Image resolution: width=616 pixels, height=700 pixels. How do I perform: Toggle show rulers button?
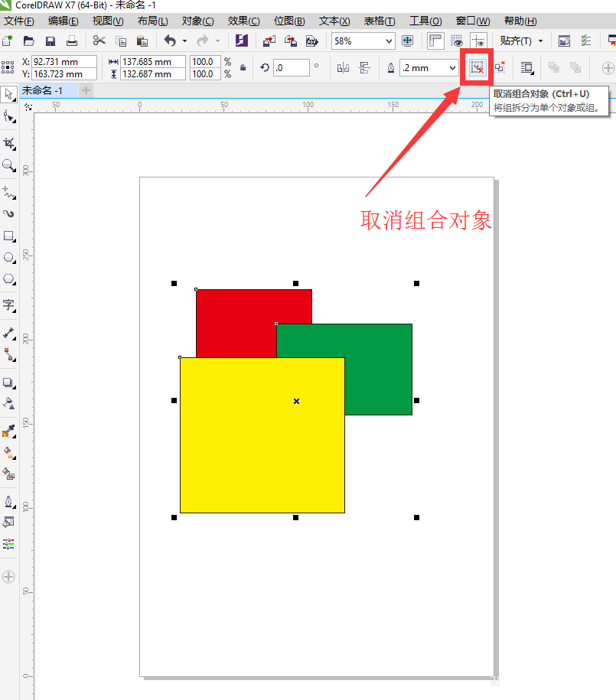(435, 41)
